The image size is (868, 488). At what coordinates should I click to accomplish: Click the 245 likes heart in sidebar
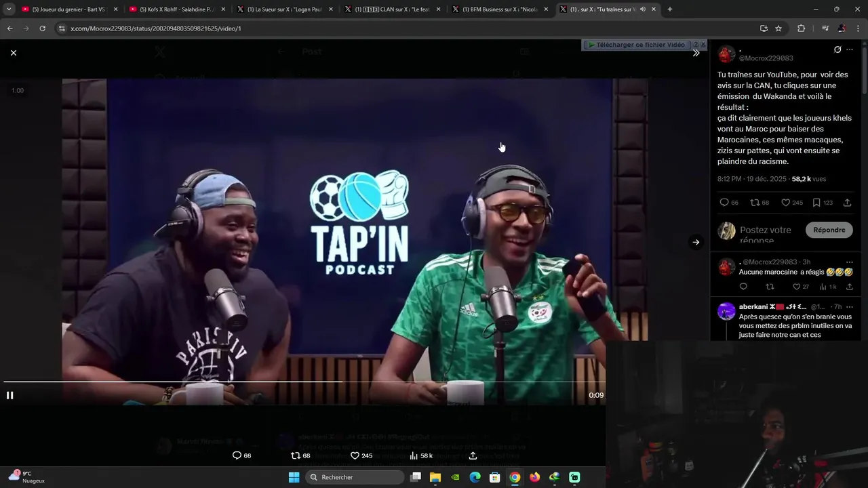(791, 203)
